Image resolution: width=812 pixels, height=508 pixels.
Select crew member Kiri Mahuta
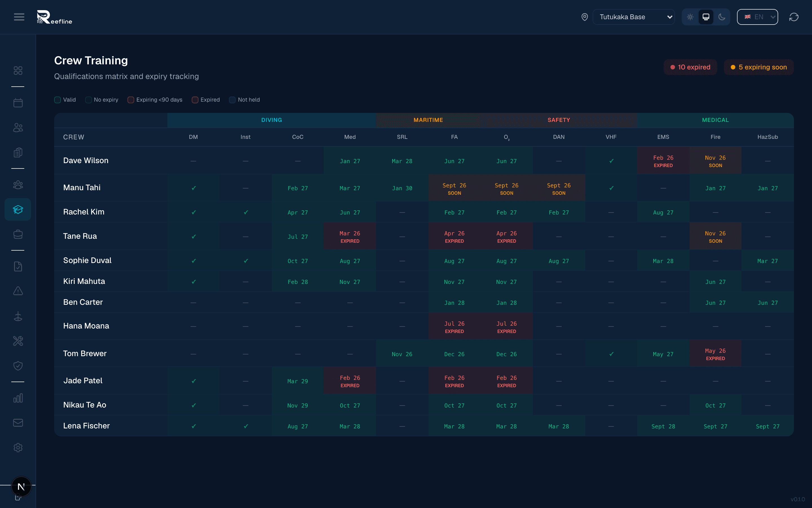[84, 282]
